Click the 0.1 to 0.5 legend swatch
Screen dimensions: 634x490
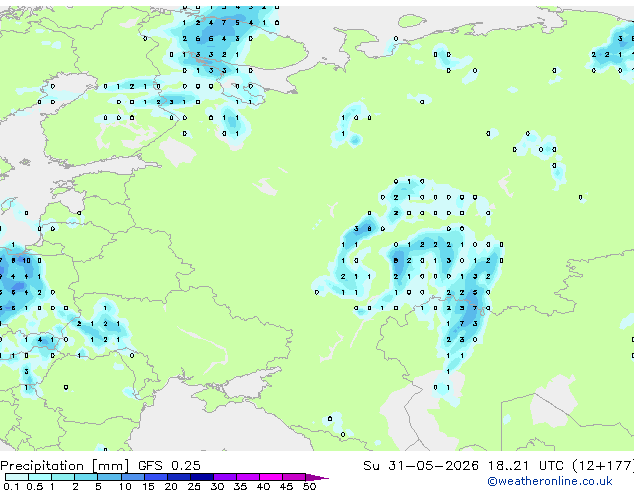tap(17, 477)
